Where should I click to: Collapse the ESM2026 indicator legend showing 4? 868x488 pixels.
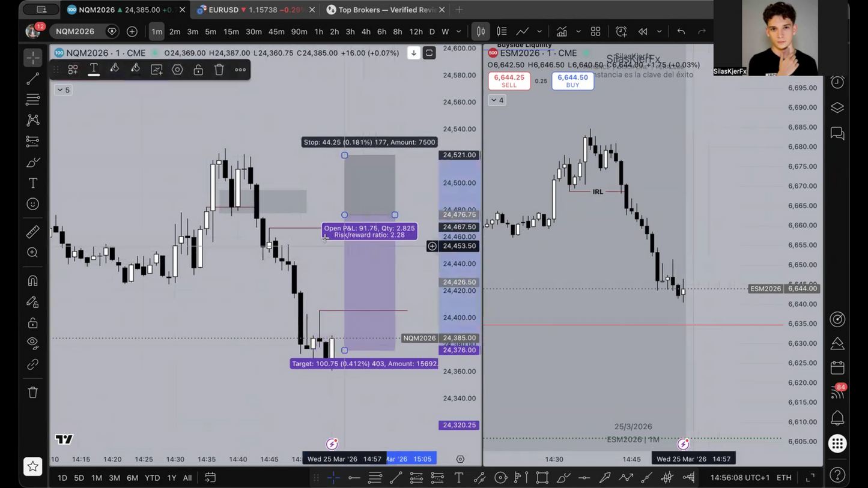497,100
